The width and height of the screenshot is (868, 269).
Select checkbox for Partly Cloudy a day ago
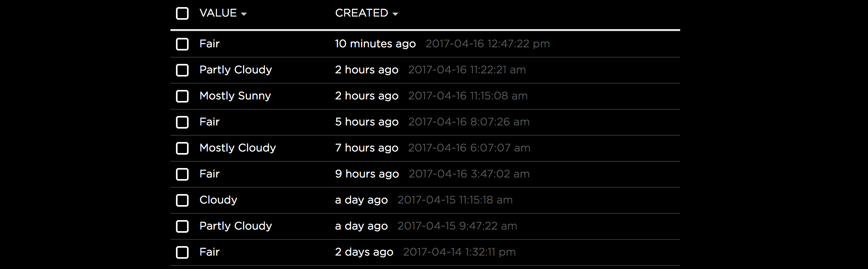tap(182, 226)
